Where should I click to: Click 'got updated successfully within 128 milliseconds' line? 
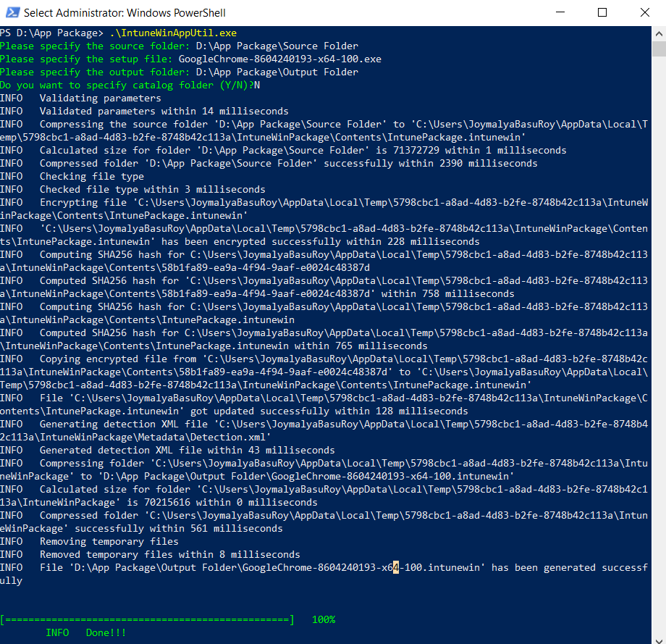coord(234,411)
